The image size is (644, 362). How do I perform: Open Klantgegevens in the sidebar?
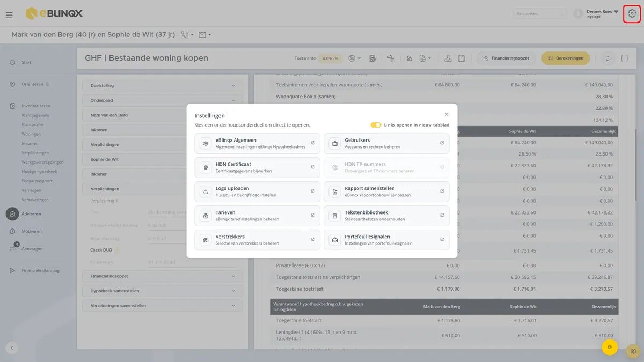[x=35, y=115]
